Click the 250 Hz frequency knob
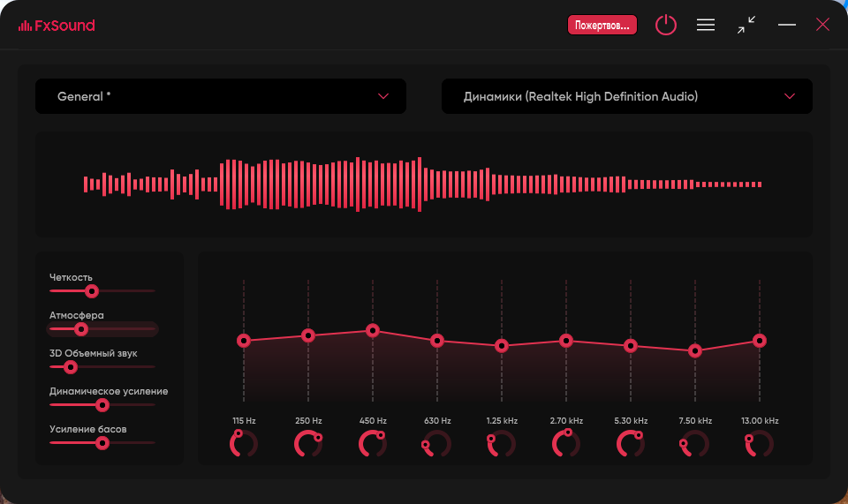The image size is (848, 504). (308, 443)
